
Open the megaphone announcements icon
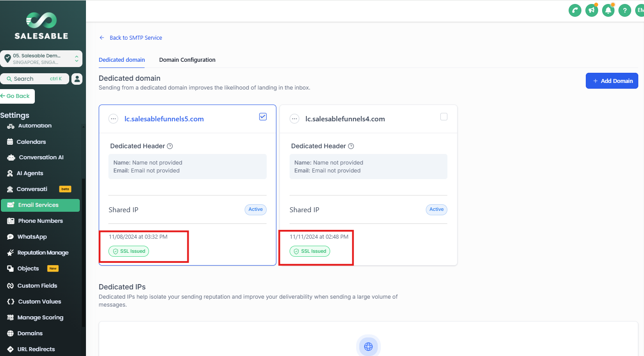tap(592, 10)
